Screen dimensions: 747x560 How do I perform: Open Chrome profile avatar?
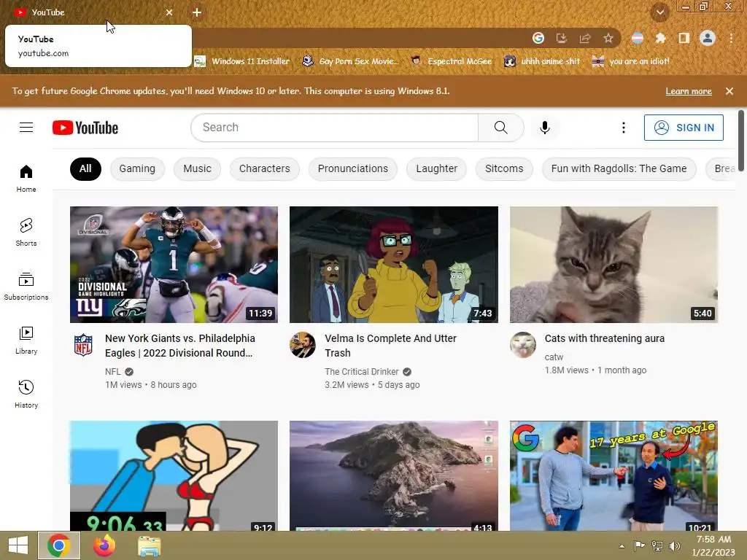coord(708,38)
